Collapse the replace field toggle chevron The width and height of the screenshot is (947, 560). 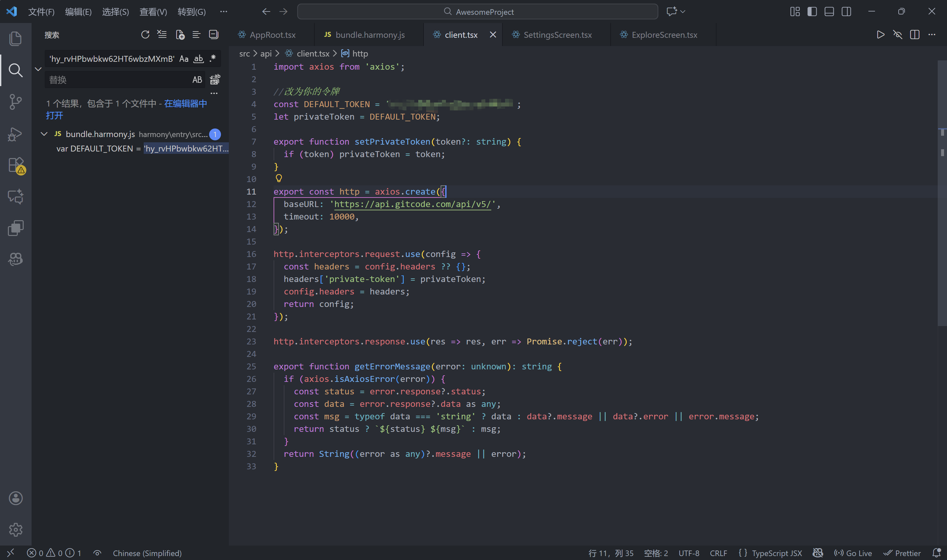[x=38, y=69]
